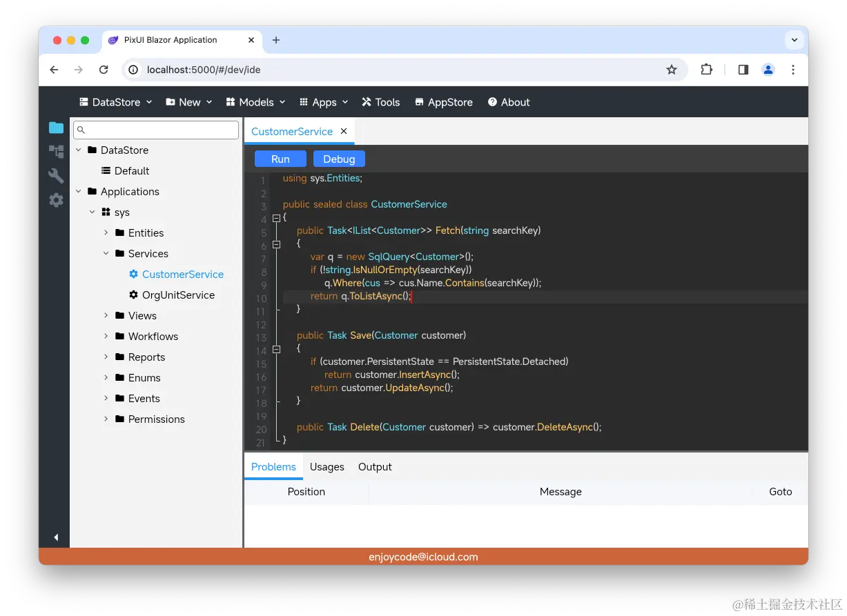Viewport: 847px width, 616px height.
Task: Start debugging with Debug button
Action: click(x=339, y=159)
